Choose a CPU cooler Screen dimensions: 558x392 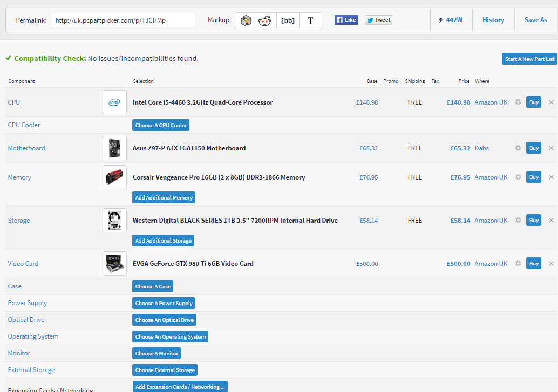(x=161, y=125)
